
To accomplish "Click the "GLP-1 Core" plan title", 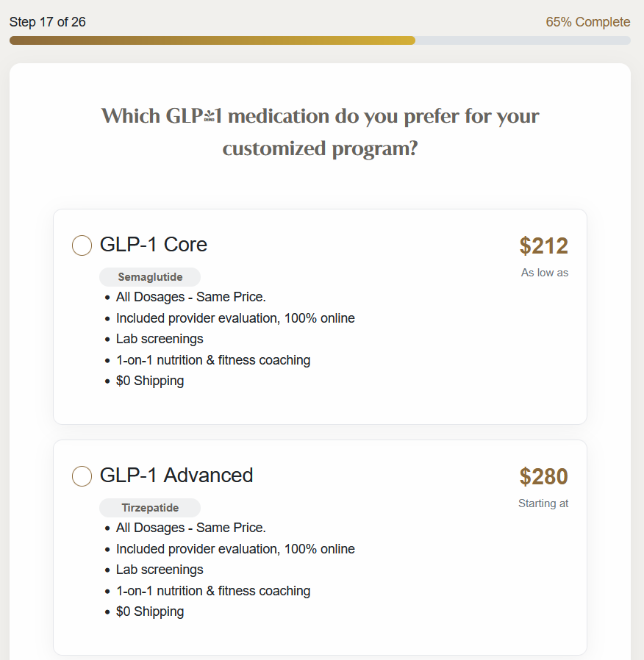I will [154, 245].
